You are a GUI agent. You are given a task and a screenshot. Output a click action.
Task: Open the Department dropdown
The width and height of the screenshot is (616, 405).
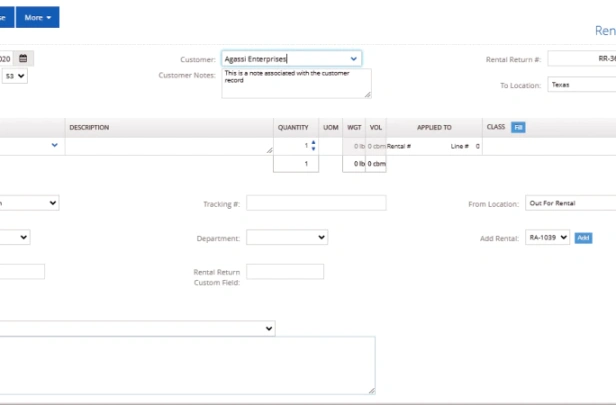tap(287, 237)
